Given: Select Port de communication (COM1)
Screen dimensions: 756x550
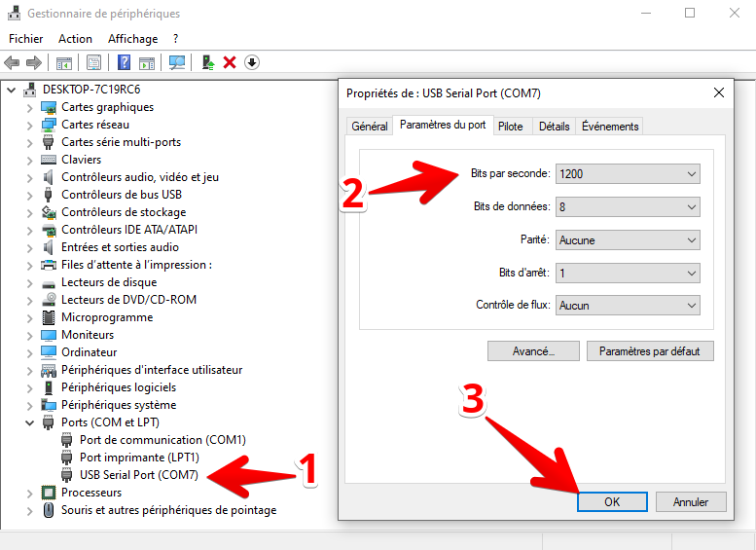Looking at the screenshot, I should tap(162, 440).
